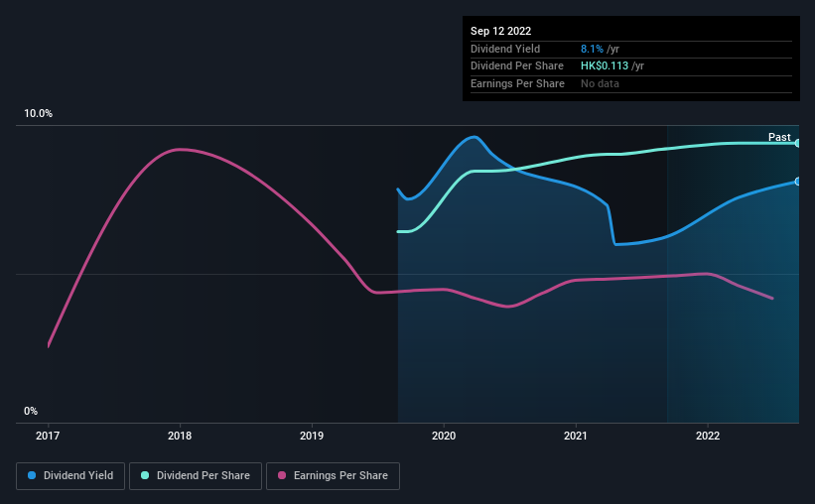This screenshot has height=504, width=815.
Task: Click the Dividend Yield line endpoint marker
Action: tap(797, 182)
